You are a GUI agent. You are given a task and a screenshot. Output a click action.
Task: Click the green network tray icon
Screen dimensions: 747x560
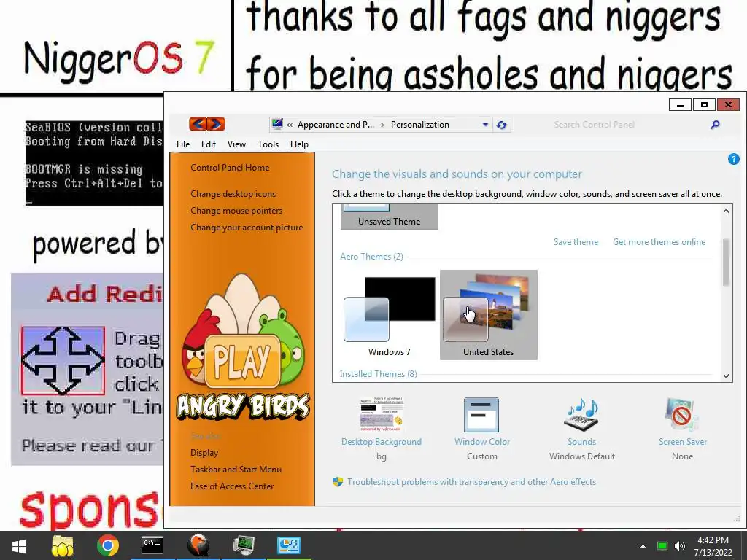point(662,546)
